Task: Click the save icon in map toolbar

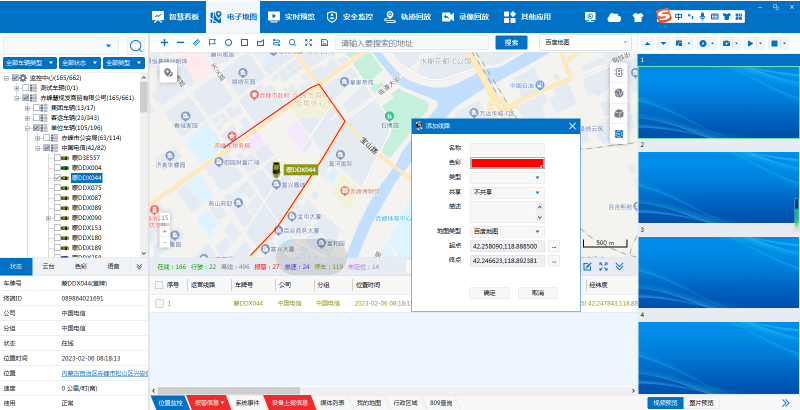Action: point(324,43)
